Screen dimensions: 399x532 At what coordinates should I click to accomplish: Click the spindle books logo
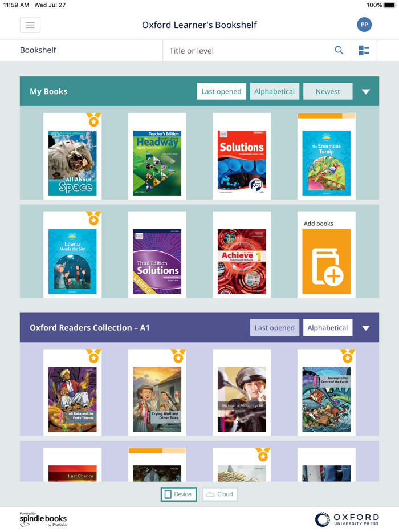pyautogui.click(x=43, y=519)
